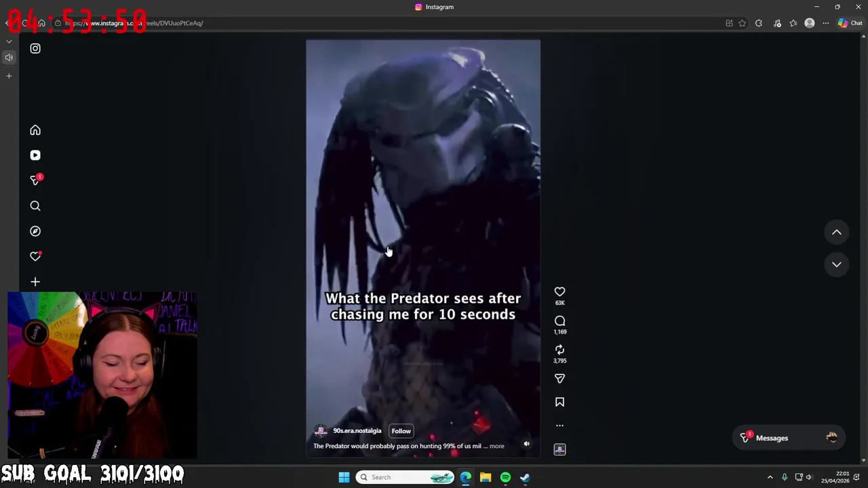Open Steam from taskbar
This screenshot has width=868, height=488.
pos(525,477)
